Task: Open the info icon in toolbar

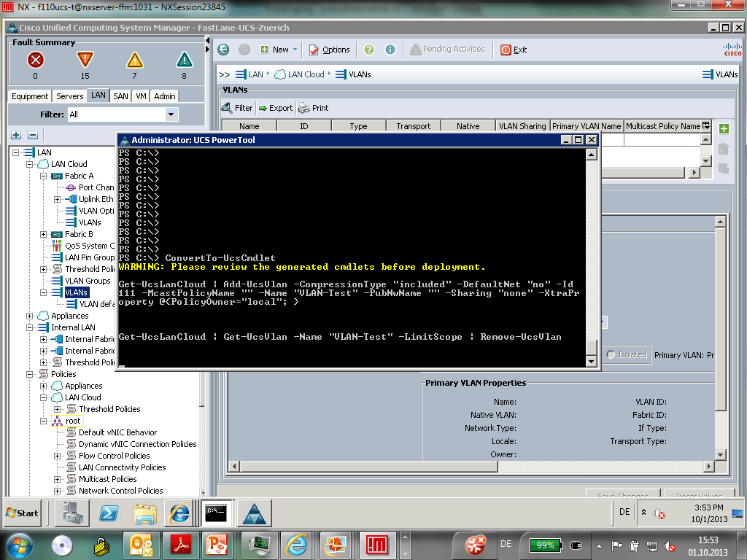Action: pyautogui.click(x=390, y=50)
